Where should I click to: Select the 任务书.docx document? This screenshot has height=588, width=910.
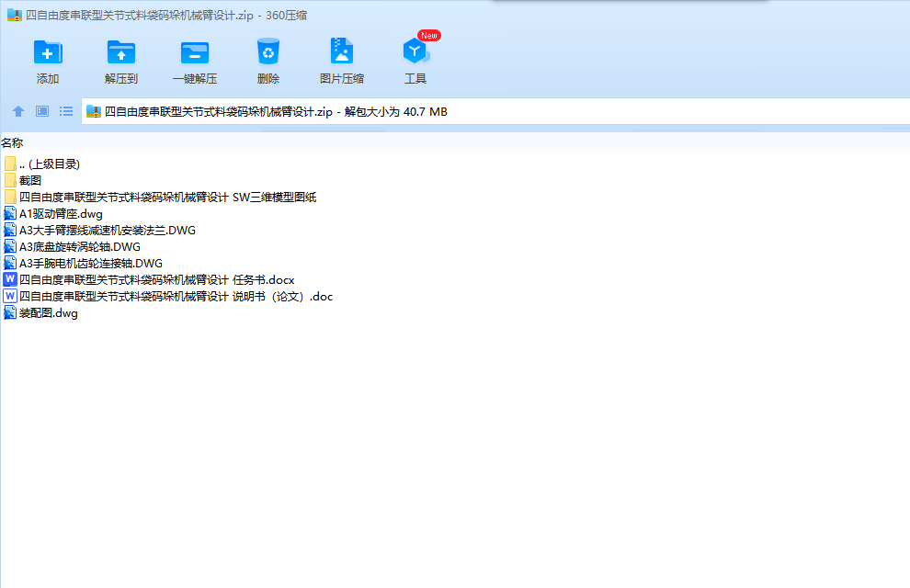pyautogui.click(x=149, y=279)
